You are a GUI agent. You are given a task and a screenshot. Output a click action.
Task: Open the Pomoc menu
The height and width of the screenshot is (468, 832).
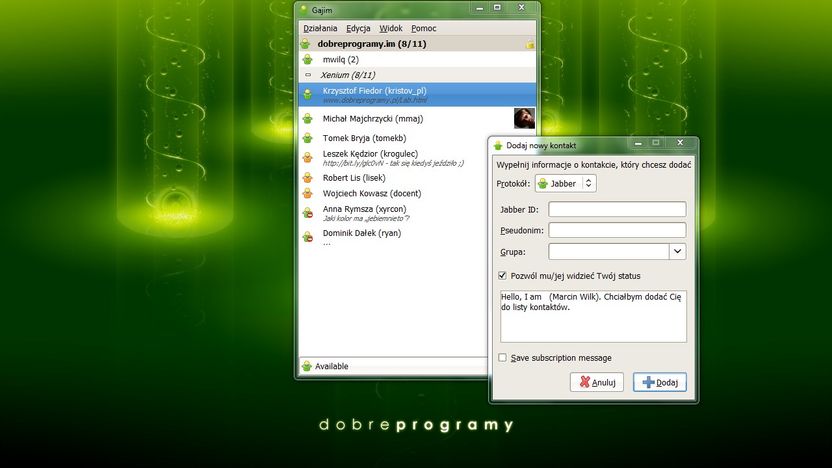point(423,28)
